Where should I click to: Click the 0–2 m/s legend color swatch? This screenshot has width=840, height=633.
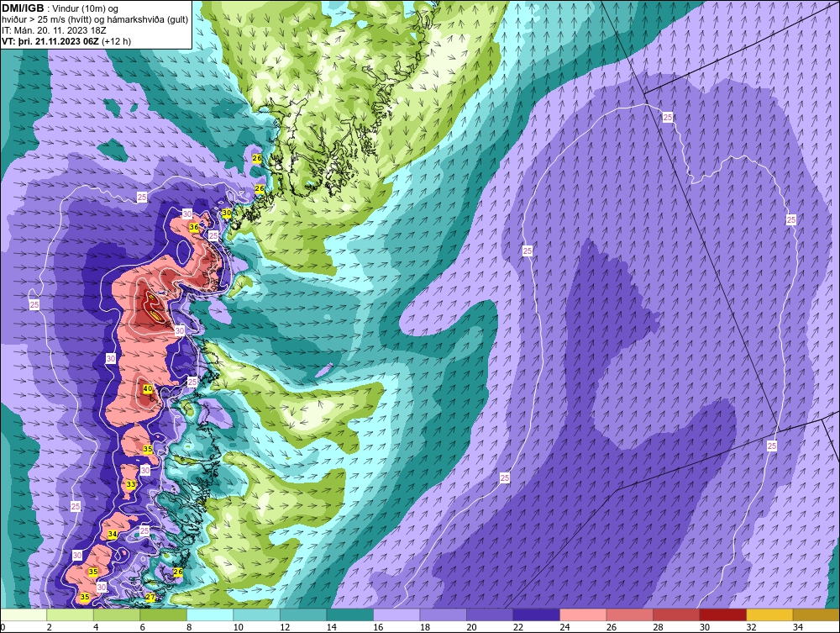click(24, 615)
